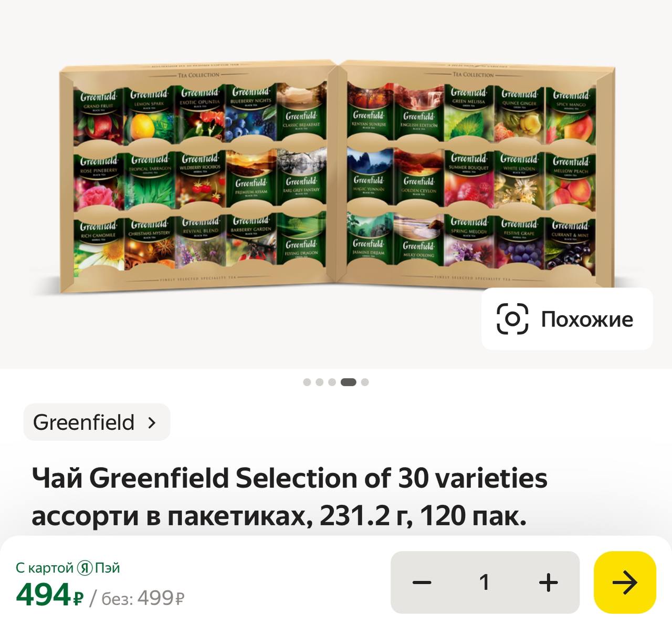Viewport: 672px width, 620px height.
Task: Tap the active elongated pagination indicator
Action: [x=348, y=382]
